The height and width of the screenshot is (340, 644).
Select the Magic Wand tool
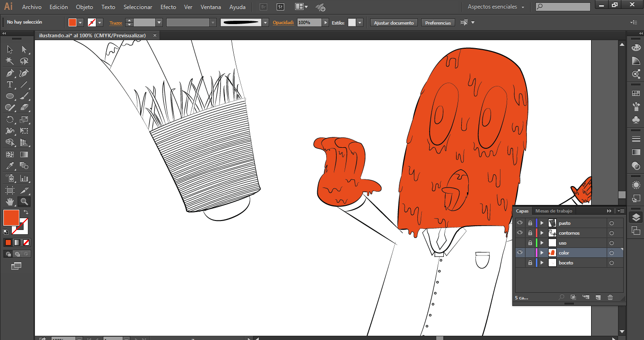click(9, 61)
